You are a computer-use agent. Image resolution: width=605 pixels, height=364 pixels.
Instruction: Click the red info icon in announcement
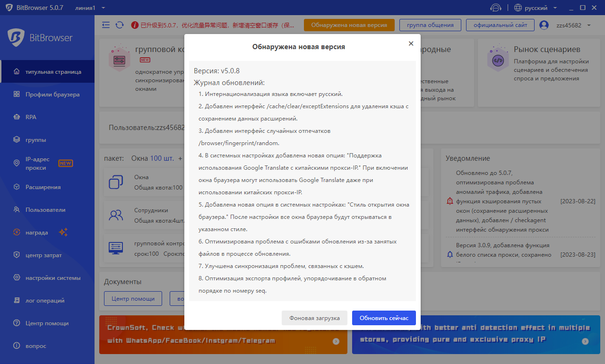click(135, 25)
